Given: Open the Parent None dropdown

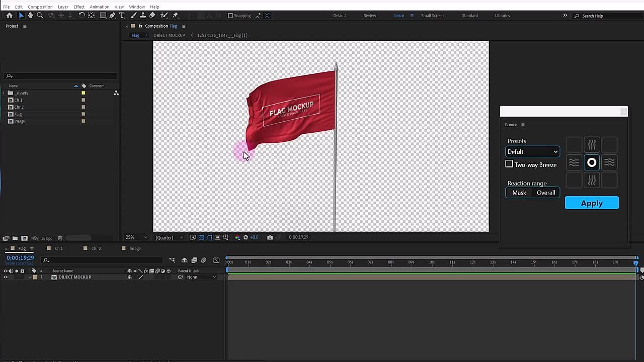Looking at the screenshot, I should coord(201,277).
